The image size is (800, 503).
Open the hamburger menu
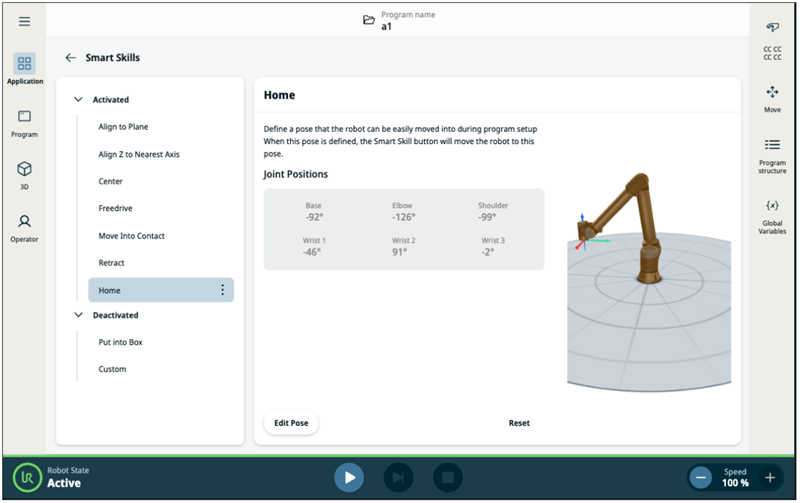24,21
